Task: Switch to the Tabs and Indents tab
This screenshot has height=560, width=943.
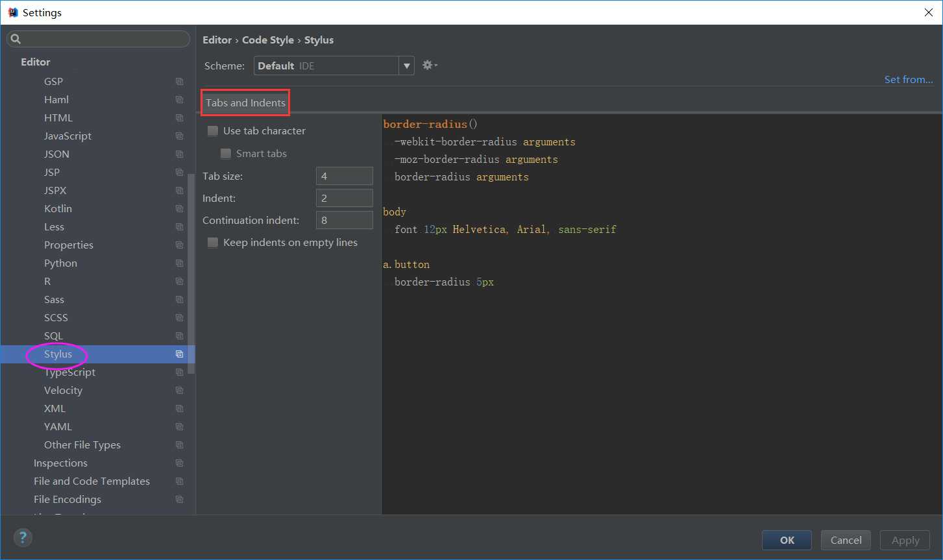Action: [x=245, y=103]
